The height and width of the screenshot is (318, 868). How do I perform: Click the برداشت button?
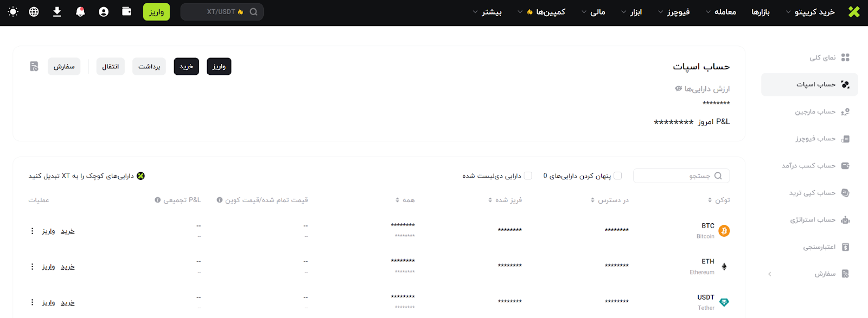(x=149, y=67)
